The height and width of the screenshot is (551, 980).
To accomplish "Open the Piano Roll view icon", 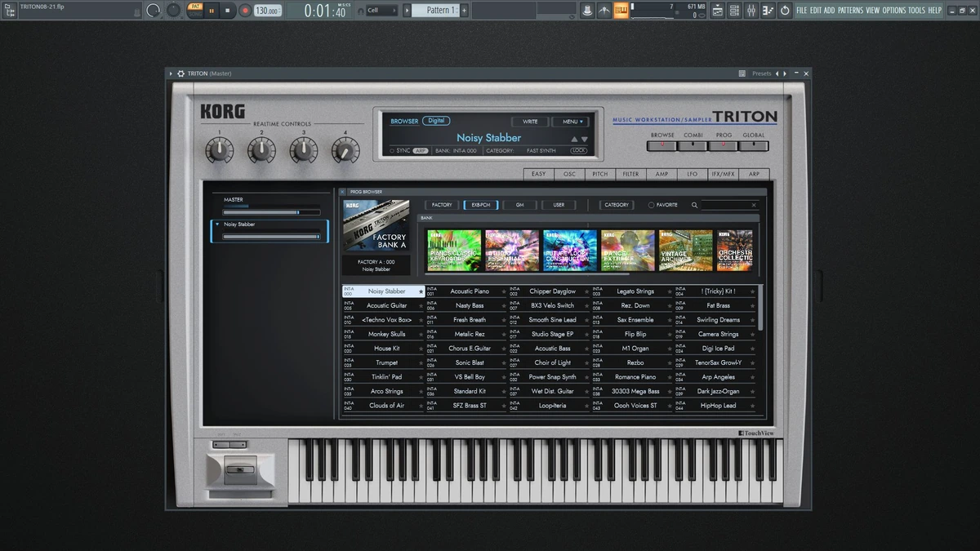I will [x=768, y=11].
